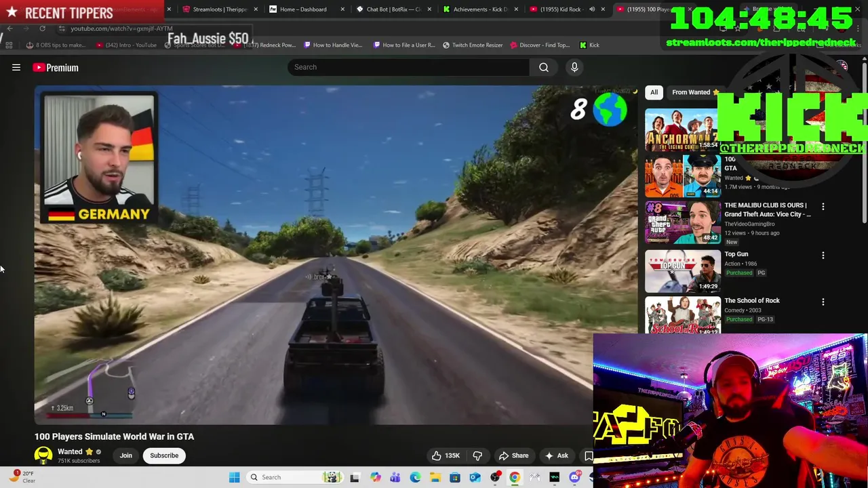Open the How to Handle Vie... bookmark

click(333, 45)
